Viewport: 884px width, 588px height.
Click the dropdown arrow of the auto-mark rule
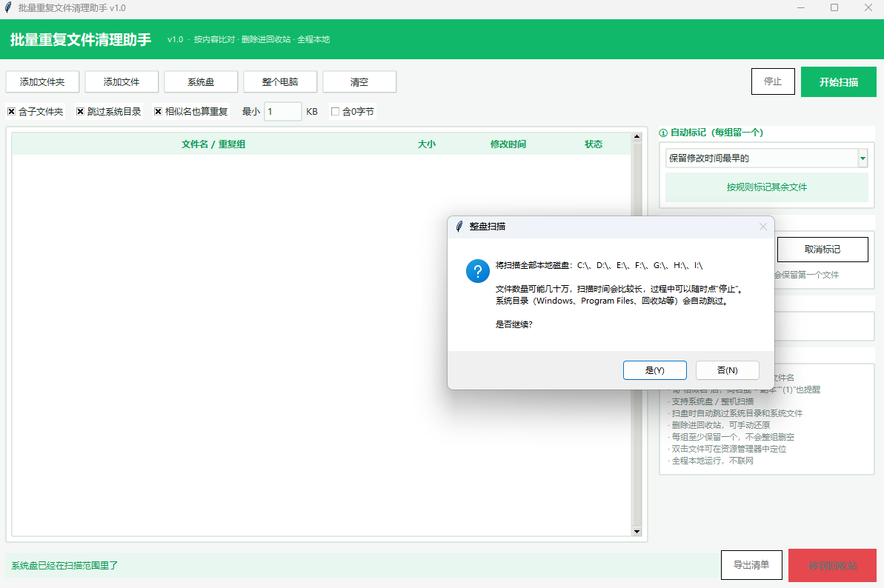point(863,158)
